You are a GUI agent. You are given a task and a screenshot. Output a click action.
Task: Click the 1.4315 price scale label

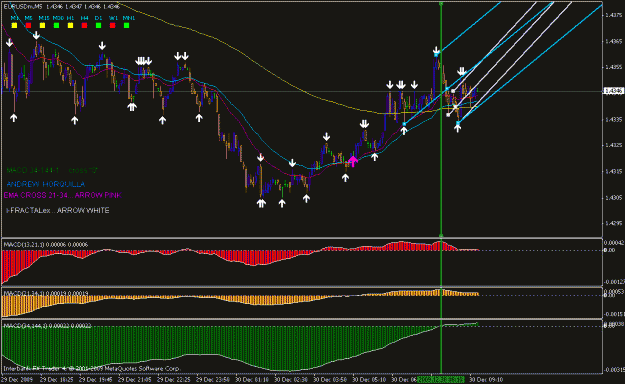tap(614, 171)
